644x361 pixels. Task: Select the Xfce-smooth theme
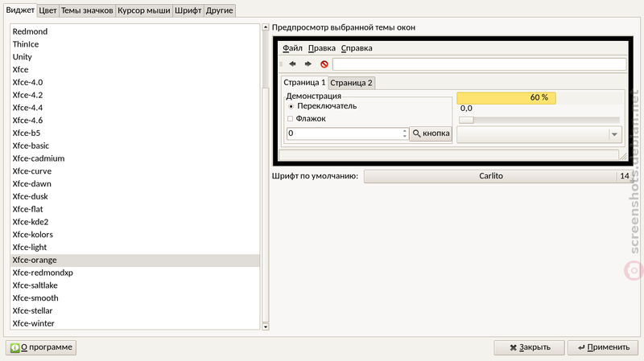(135, 298)
